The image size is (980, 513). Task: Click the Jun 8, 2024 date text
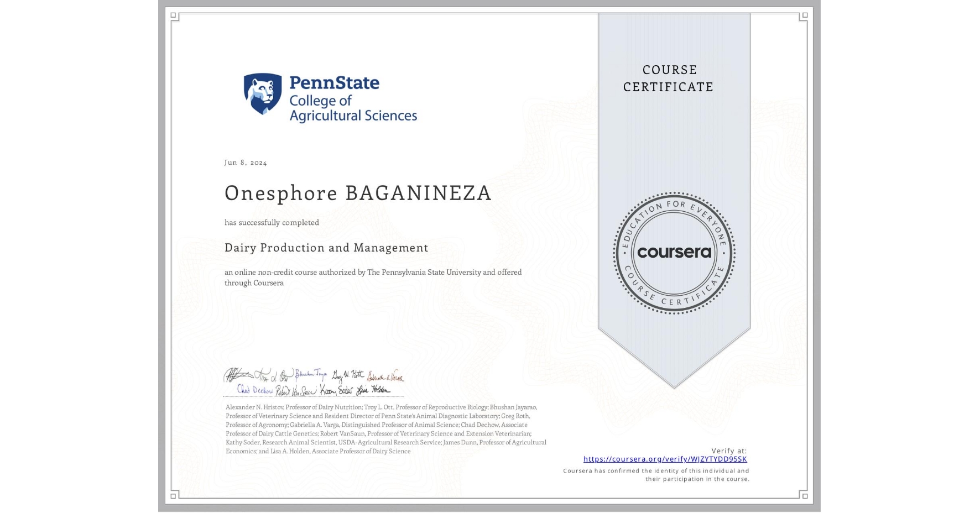point(245,162)
